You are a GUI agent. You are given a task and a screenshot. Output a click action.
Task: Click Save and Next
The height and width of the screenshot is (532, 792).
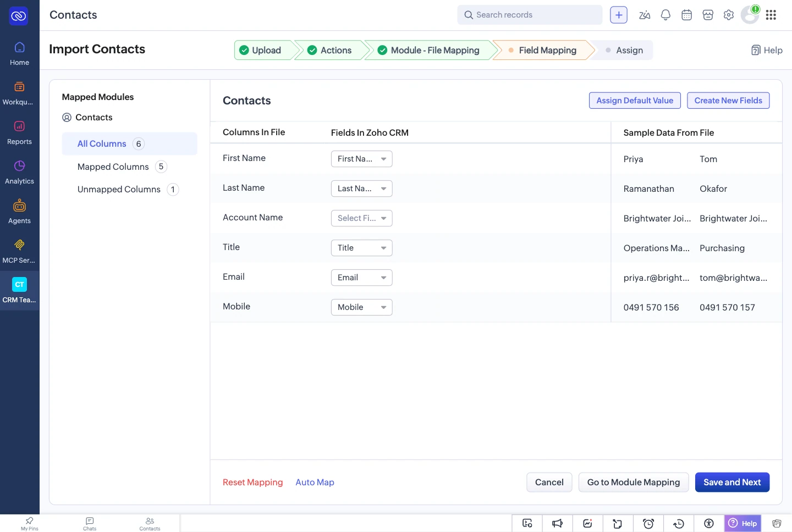coord(732,482)
